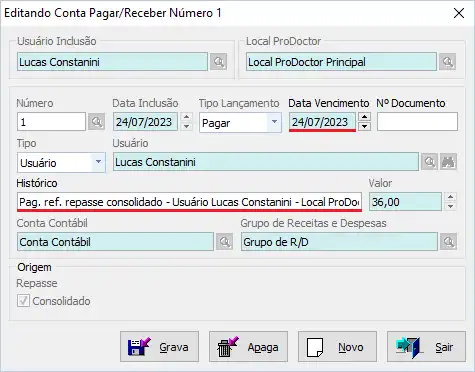Decrease Valor with down spinner arrow
Screen dimensions: 475x372
pyautogui.click(x=450, y=206)
